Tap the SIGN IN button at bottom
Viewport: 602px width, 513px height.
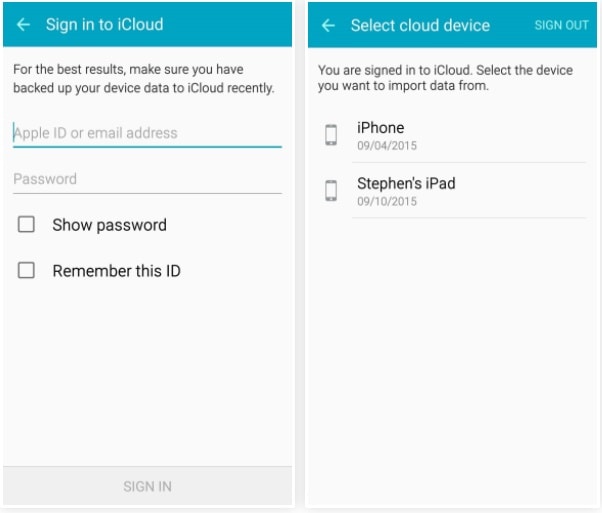(147, 486)
